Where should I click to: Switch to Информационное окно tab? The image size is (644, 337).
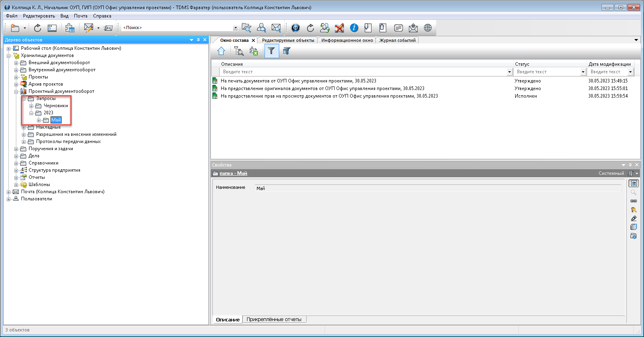point(347,40)
